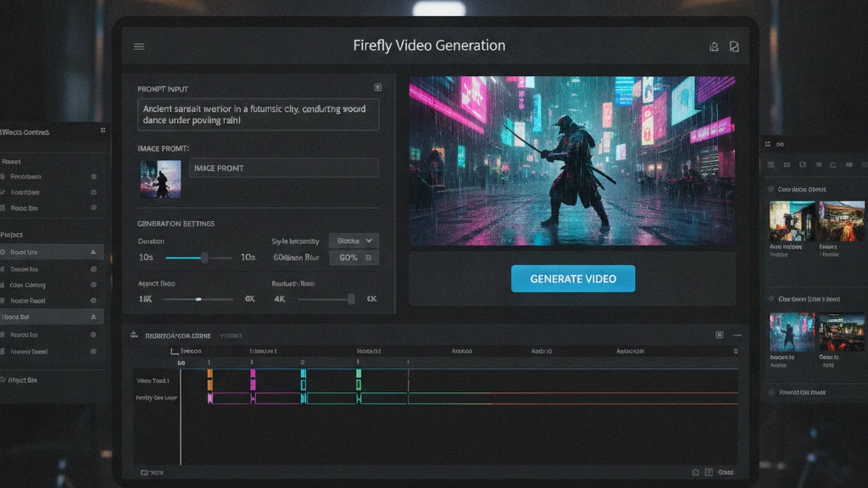The image size is (868, 488).
Task: Select the cyan timeline marker
Action: tap(303, 380)
